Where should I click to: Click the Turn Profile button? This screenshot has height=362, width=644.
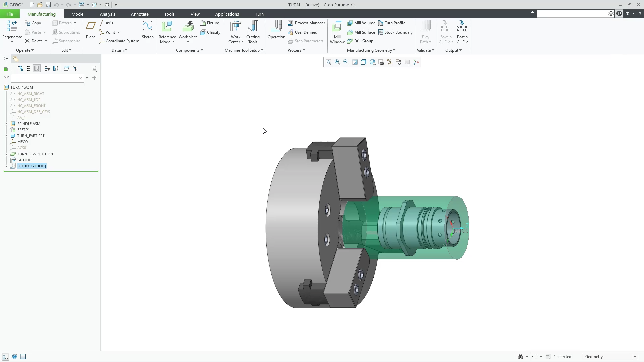point(392,23)
